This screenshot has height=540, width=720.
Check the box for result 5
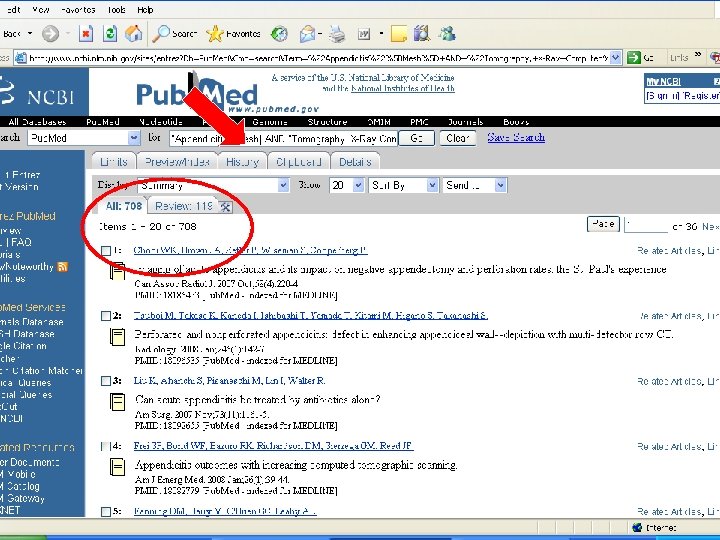coord(106,512)
